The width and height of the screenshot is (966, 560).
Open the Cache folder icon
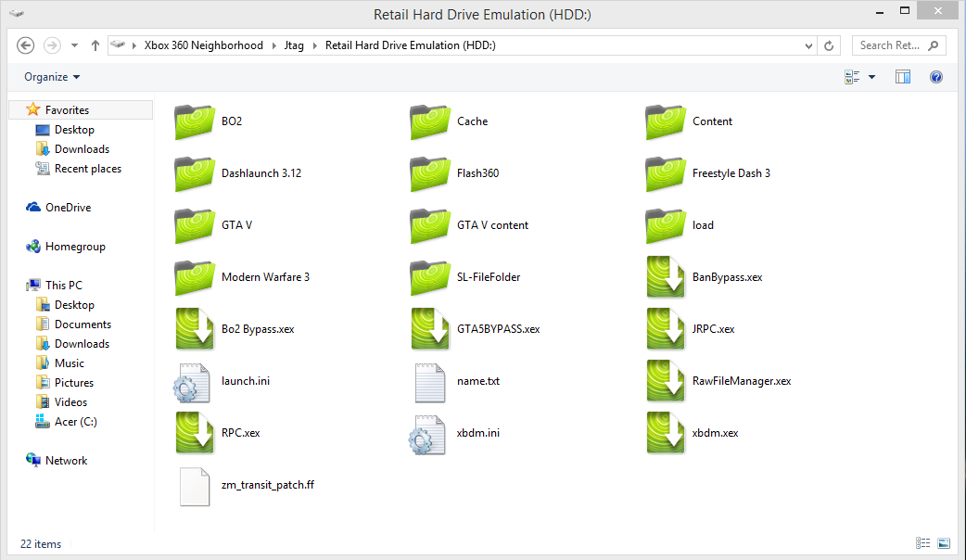click(x=430, y=121)
